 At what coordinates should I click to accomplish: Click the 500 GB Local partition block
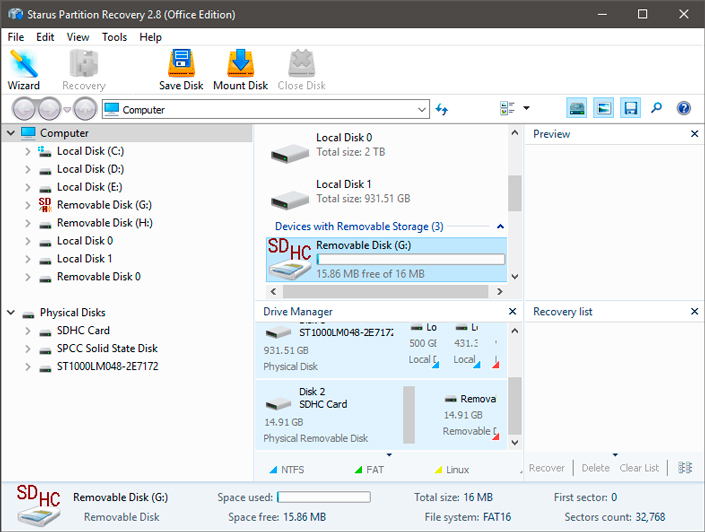coord(423,346)
